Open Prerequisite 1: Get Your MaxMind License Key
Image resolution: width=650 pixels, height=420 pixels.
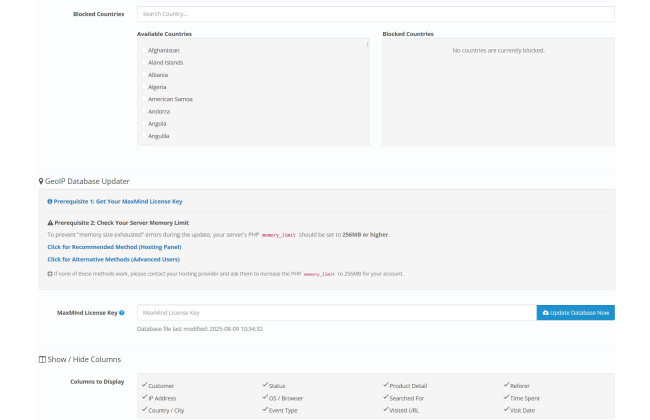[118, 202]
